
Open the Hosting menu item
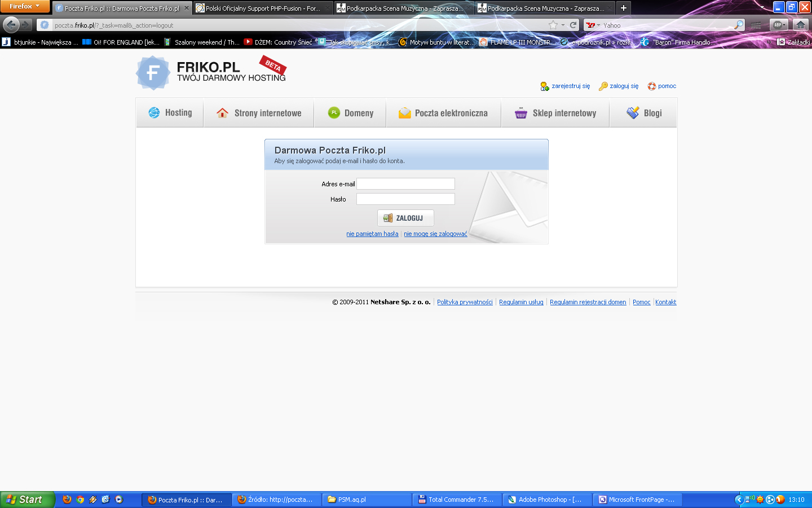tap(170, 113)
